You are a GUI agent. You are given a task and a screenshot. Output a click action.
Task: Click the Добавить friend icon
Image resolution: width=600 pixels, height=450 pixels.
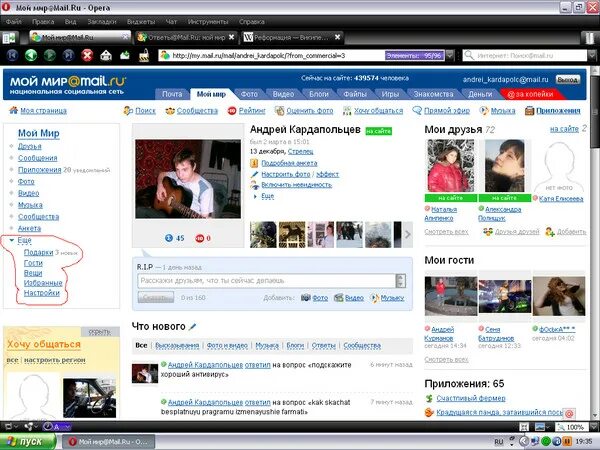point(550,232)
